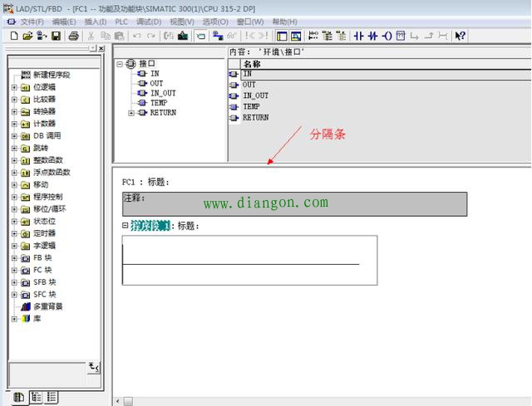532x406 pixels.
Task: Click the New file toolbar icon
Action: coord(14,36)
